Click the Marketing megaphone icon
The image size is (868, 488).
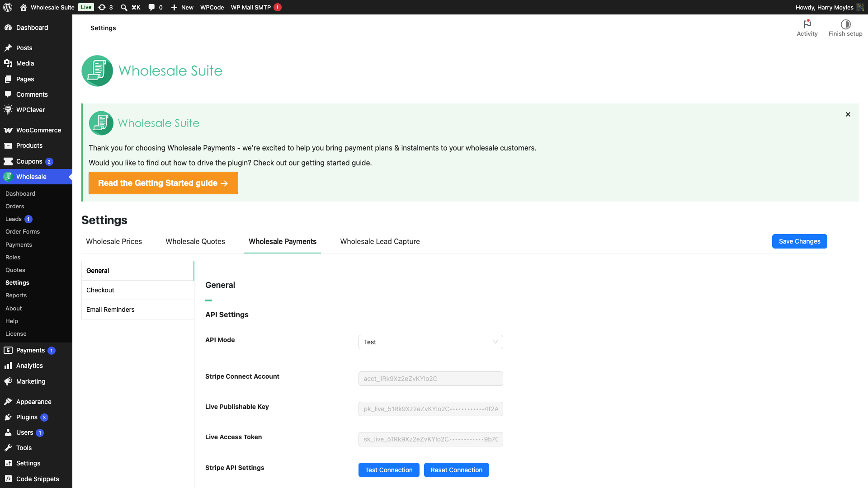[8, 381]
